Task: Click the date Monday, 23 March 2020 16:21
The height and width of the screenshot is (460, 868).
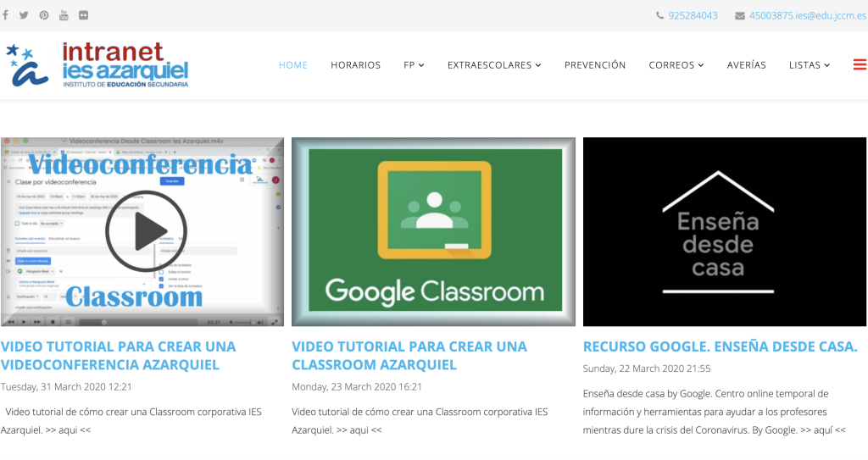Action: click(x=357, y=386)
